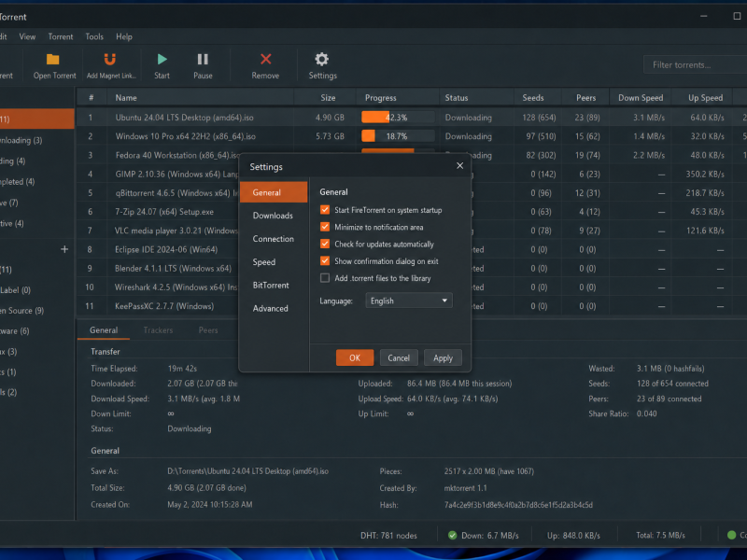
Task: Click the plus icon in the sidebar
Action: tap(64, 249)
